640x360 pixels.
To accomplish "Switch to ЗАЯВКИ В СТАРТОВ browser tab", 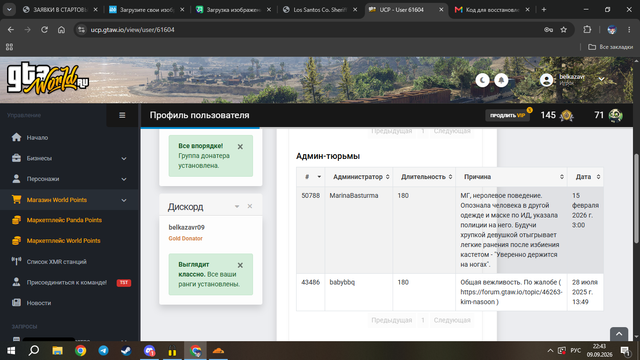I will click(x=60, y=9).
